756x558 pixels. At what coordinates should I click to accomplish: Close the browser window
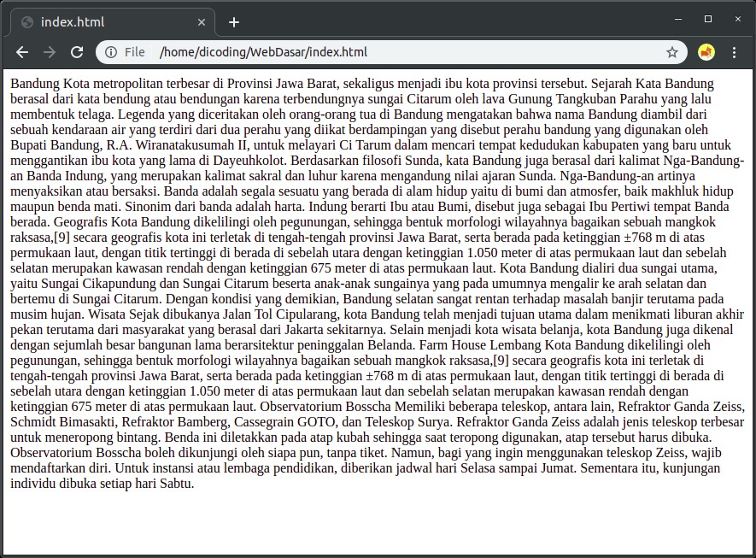pos(736,18)
